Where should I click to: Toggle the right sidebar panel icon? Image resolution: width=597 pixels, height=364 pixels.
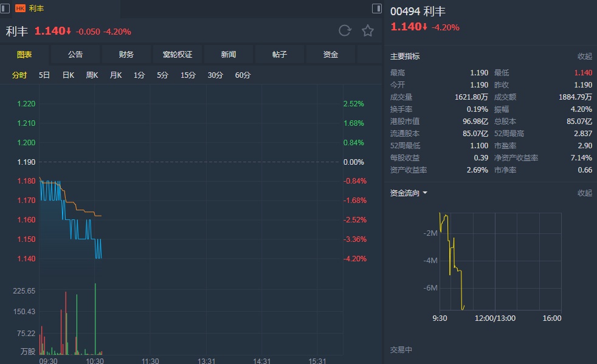coord(377,9)
